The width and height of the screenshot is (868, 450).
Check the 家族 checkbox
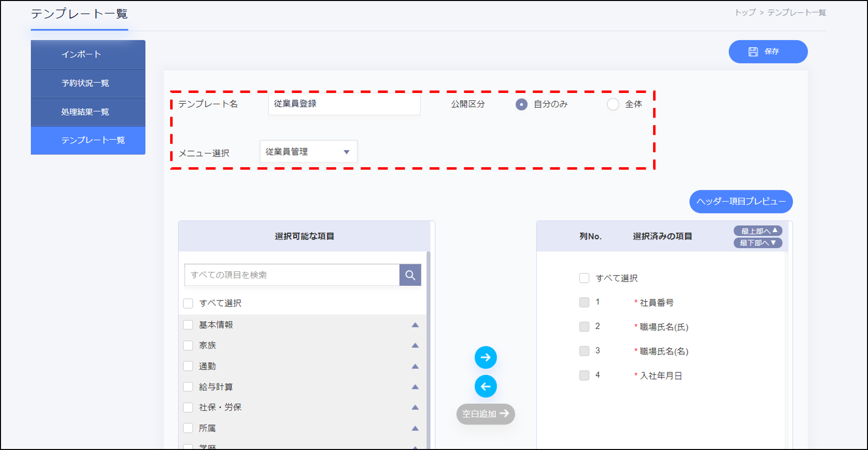tap(188, 346)
